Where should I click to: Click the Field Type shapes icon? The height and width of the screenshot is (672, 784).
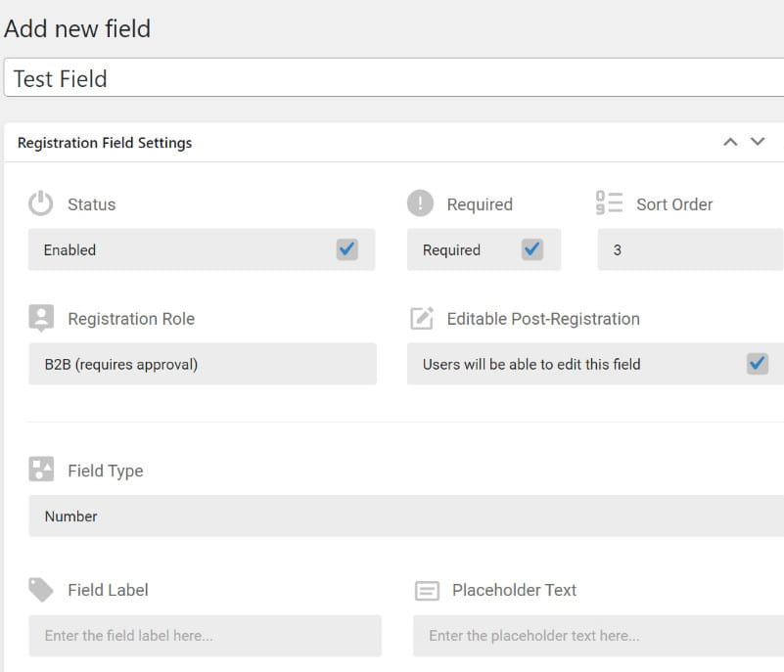pyautogui.click(x=41, y=470)
